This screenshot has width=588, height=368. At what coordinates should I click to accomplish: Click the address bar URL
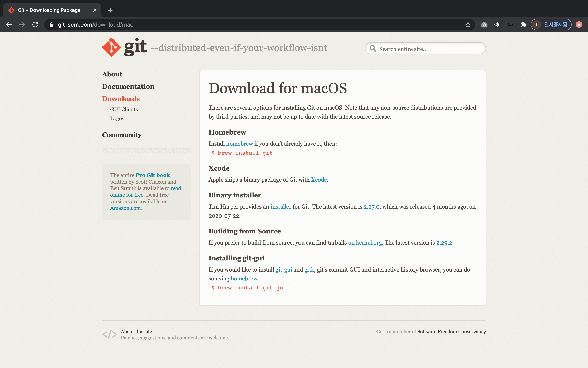[x=96, y=25]
